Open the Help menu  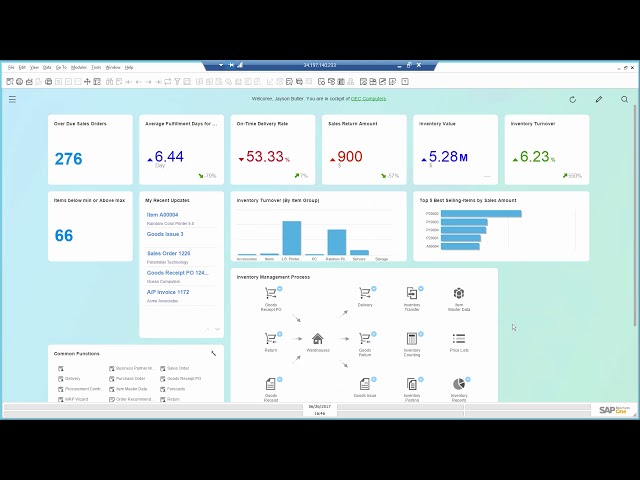(129, 67)
